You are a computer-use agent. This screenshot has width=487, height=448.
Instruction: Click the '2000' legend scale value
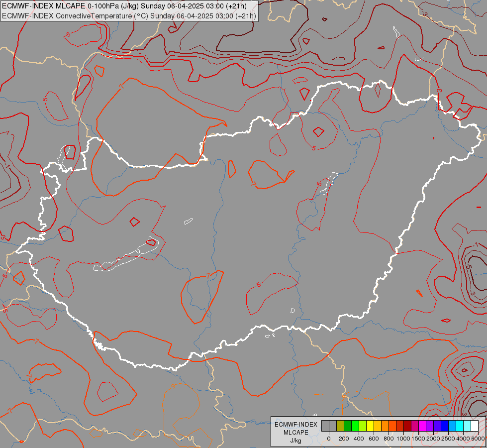pos(433,439)
